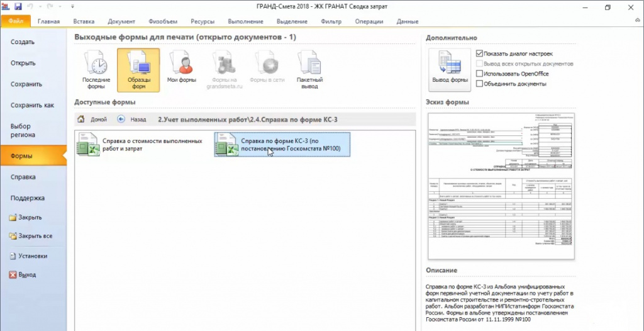Image resolution: width=644 pixels, height=331 pixels.
Task: Click Выход to exit the program
Action: [x=23, y=274]
